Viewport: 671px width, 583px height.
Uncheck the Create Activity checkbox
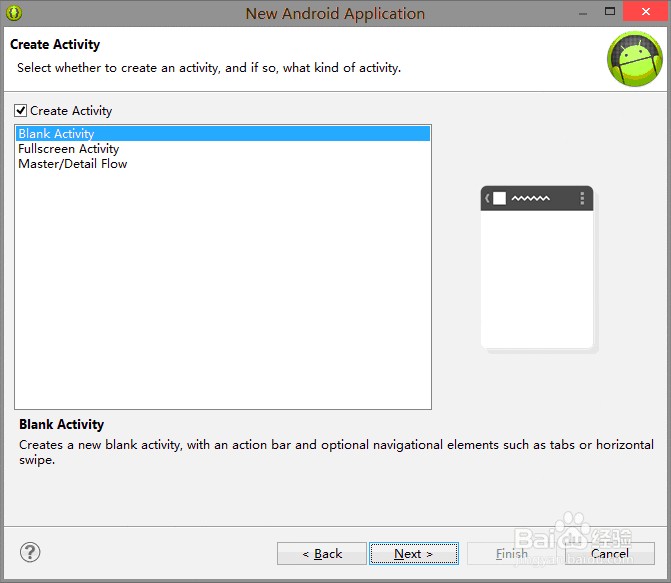pyautogui.click(x=21, y=111)
